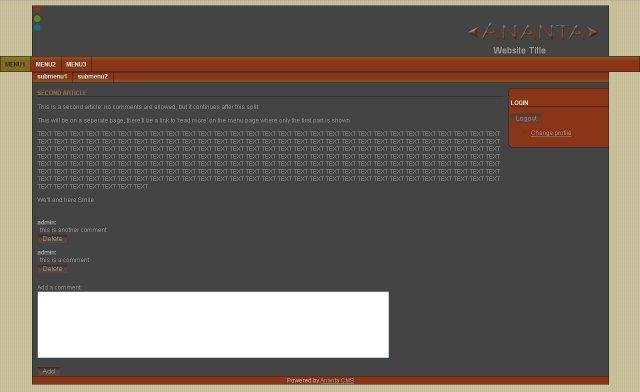Go to submenu1
The height and width of the screenshot is (392, 640).
(x=52, y=77)
